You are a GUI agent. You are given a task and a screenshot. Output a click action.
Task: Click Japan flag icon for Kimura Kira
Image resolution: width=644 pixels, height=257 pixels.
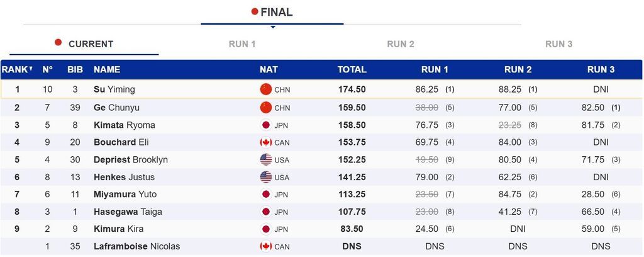tap(266, 229)
